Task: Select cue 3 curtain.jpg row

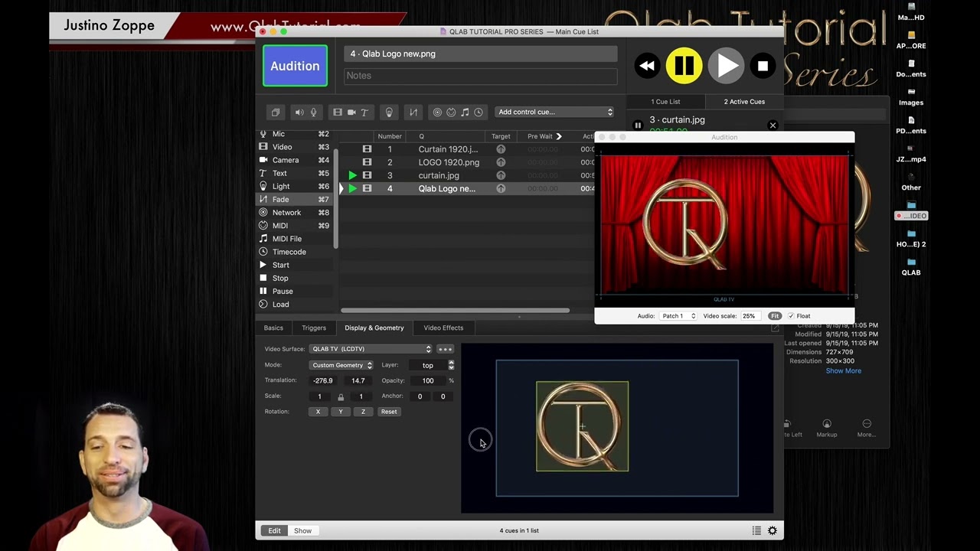Action: click(467, 175)
